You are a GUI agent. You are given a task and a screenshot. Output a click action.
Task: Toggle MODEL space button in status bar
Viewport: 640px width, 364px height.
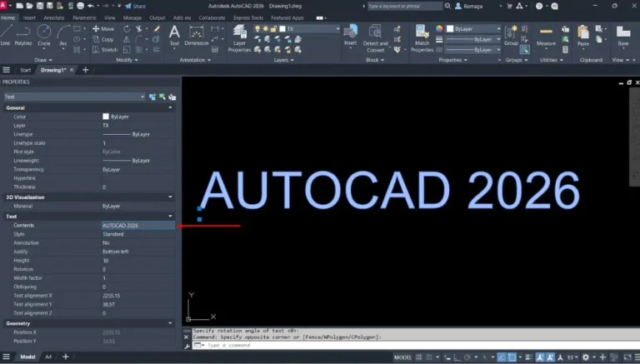point(402,357)
